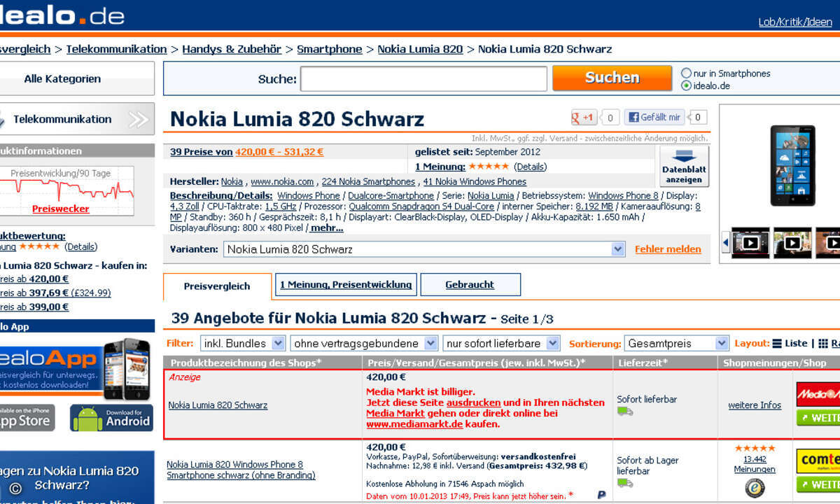This screenshot has width=840, height=504.
Task: Click the green WEITER button in the Media Markt row
Action: 818,418
